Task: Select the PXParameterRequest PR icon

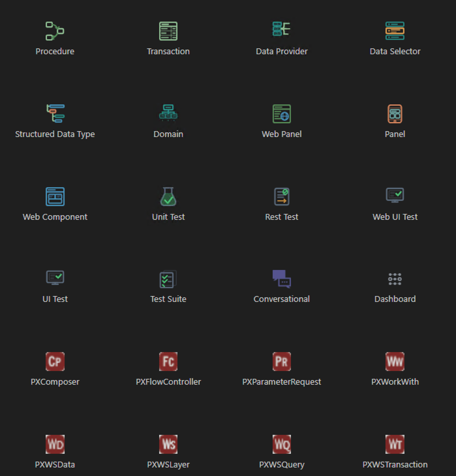Action: (x=282, y=361)
